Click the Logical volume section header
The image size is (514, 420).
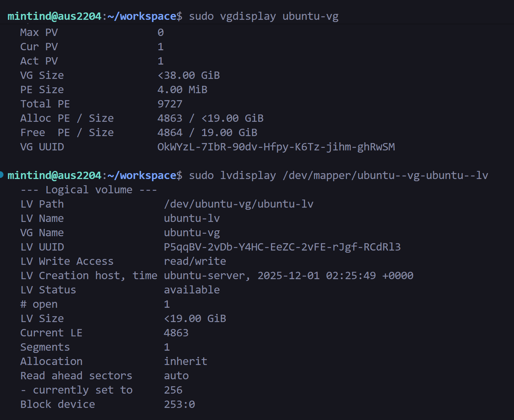(89, 190)
